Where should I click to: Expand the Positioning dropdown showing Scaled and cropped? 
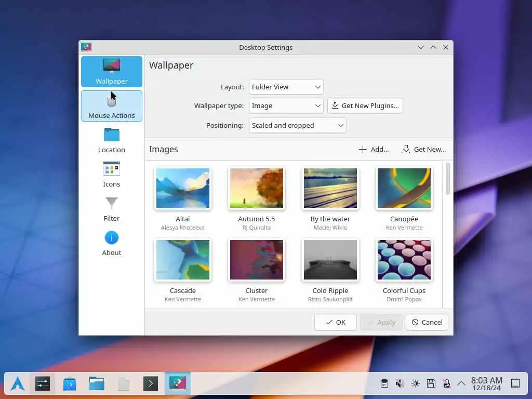point(298,126)
